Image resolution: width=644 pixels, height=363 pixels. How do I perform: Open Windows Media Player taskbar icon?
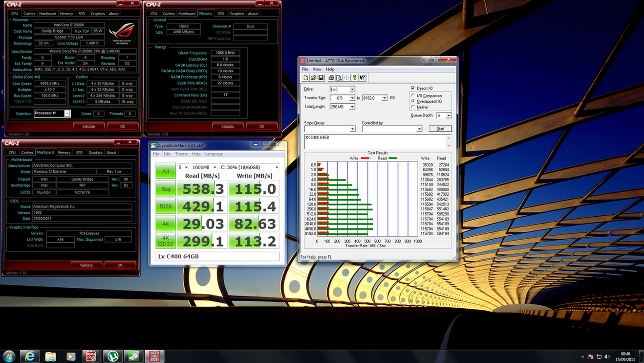pos(71,357)
